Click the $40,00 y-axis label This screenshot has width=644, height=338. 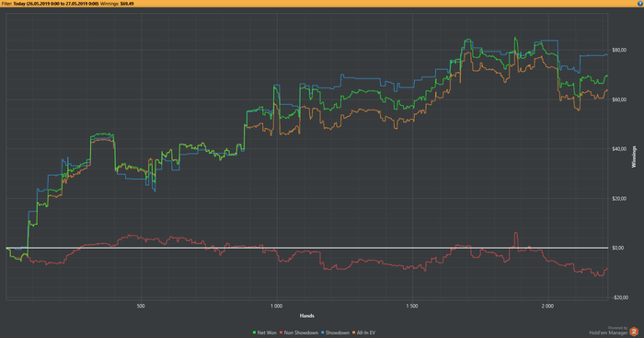coord(619,149)
